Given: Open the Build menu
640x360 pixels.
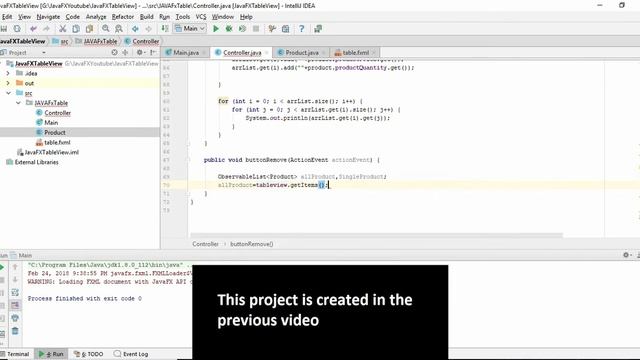Looking at the screenshot, I should [147, 17].
